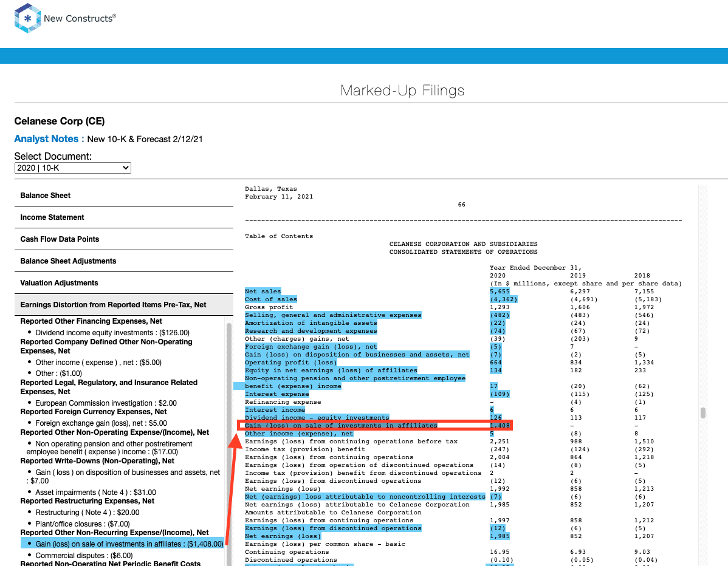Select Foreign exchange gain (loss), net : $5.00 item
The image size is (728, 566).
(101, 423)
